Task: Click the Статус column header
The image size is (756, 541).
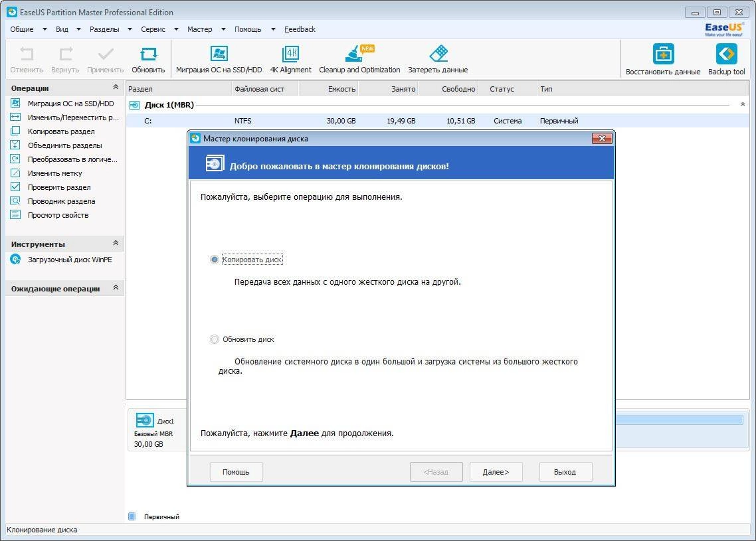Action: 508,89
